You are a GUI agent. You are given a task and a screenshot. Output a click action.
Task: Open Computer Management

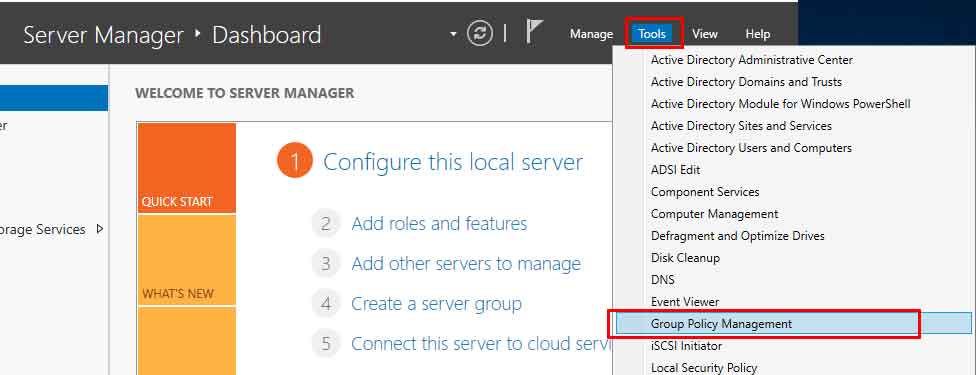(715, 214)
